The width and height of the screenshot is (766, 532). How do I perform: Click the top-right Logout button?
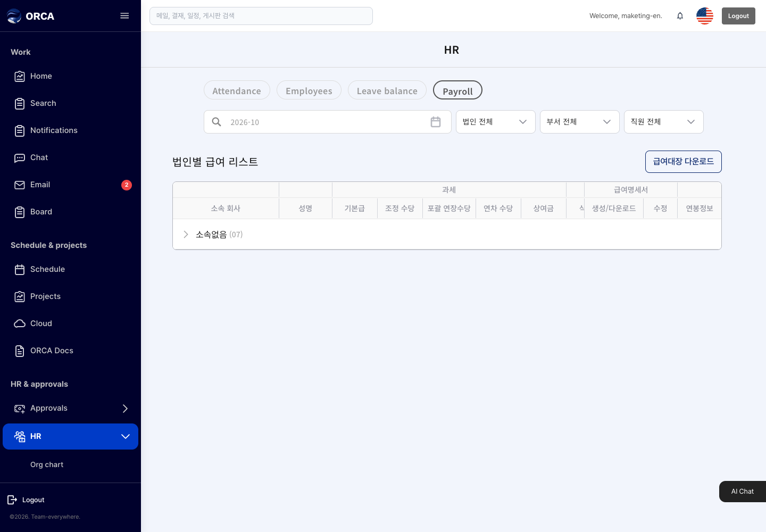(x=738, y=16)
